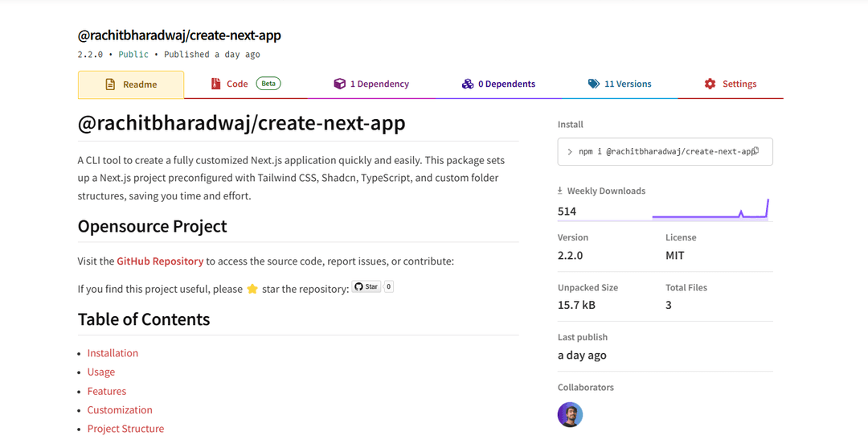Open the 0 Dependents tab
Screen dimensions: 868x440
506,84
